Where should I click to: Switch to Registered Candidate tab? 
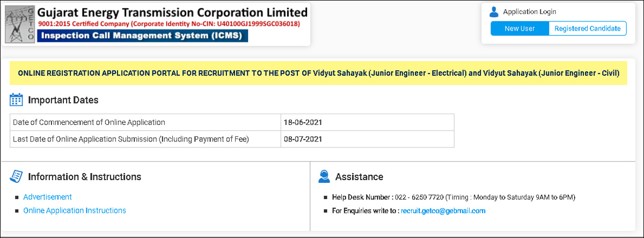click(x=587, y=28)
